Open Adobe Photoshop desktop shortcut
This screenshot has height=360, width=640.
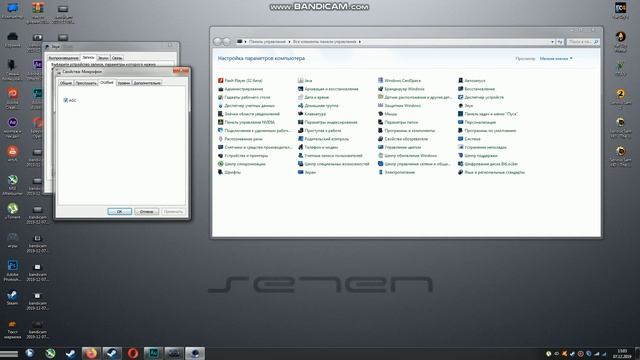coord(12,270)
